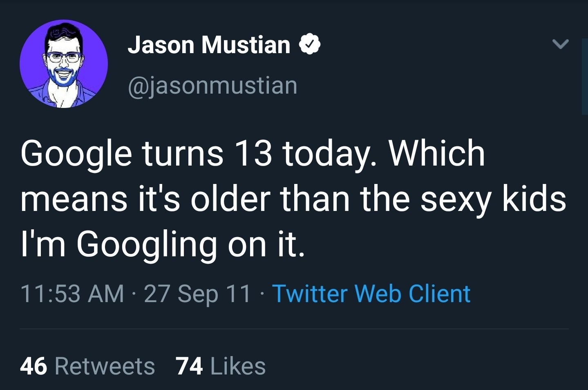This screenshot has height=390, width=588.
Task: Click the 'Which' word in the tweet's first line
Action: pos(436,153)
